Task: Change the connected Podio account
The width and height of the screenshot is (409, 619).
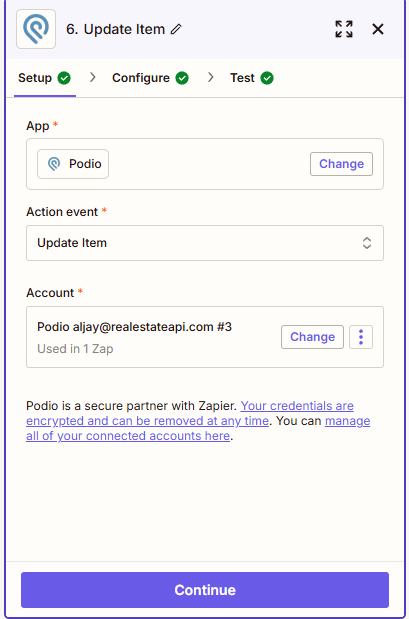Action: point(312,337)
